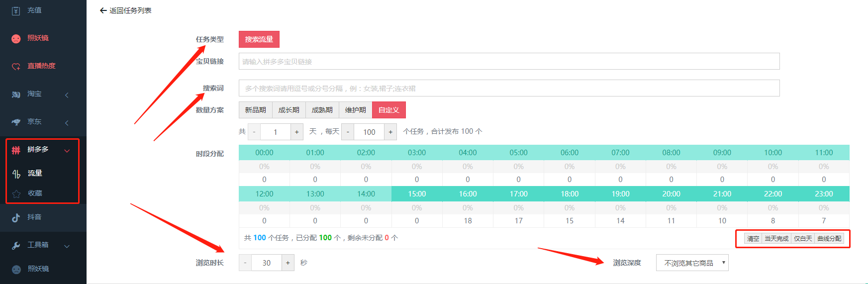
Task: Expand the 淘宝 menu chevron
Action: pos(67,95)
